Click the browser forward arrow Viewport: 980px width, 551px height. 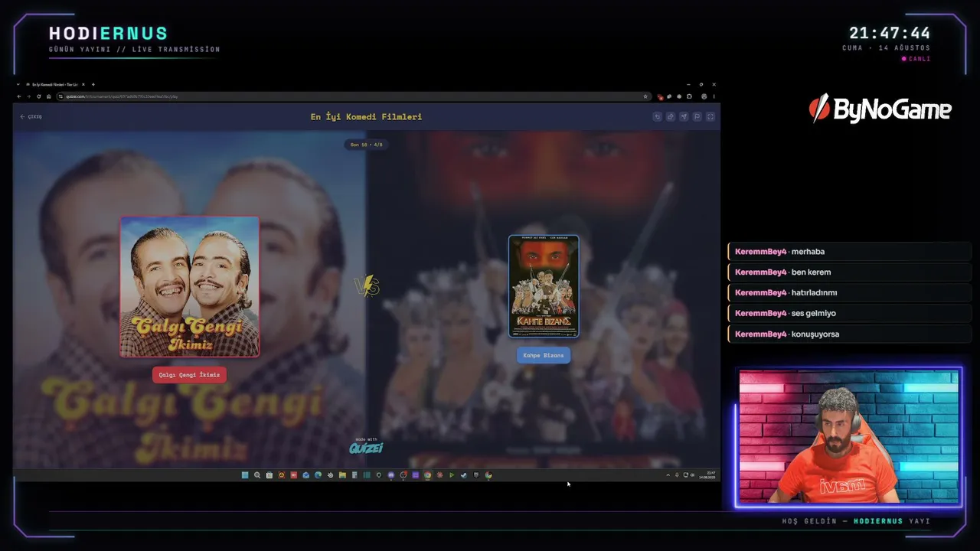(x=30, y=96)
